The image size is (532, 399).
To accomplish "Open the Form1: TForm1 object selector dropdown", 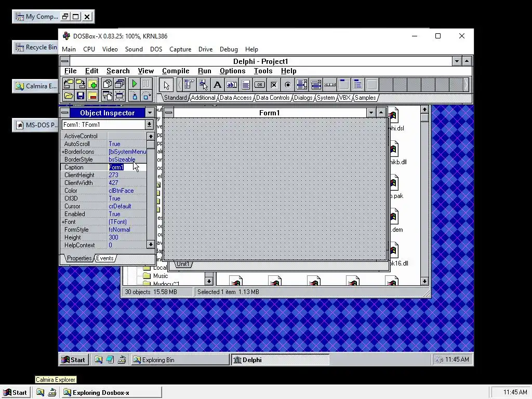I will pyautogui.click(x=149, y=125).
